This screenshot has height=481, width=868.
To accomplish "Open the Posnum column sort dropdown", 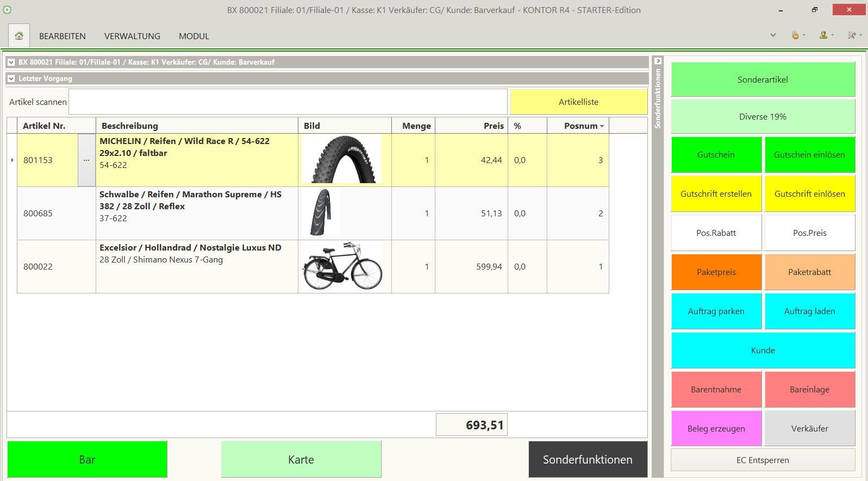I will (x=602, y=126).
